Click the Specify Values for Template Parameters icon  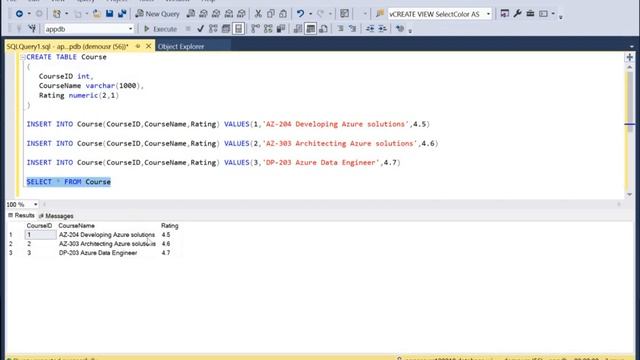[400, 29]
